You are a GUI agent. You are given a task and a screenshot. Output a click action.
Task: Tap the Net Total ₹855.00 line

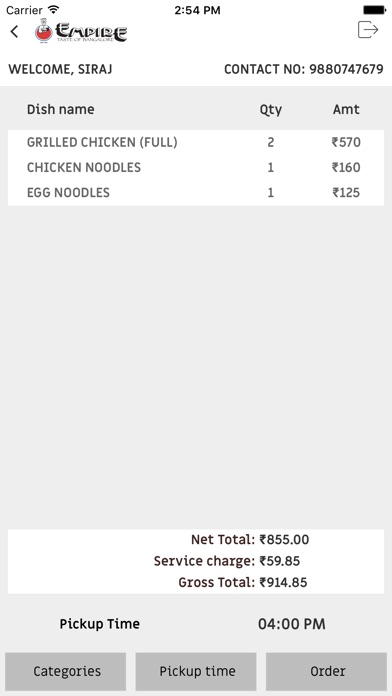pyautogui.click(x=250, y=540)
